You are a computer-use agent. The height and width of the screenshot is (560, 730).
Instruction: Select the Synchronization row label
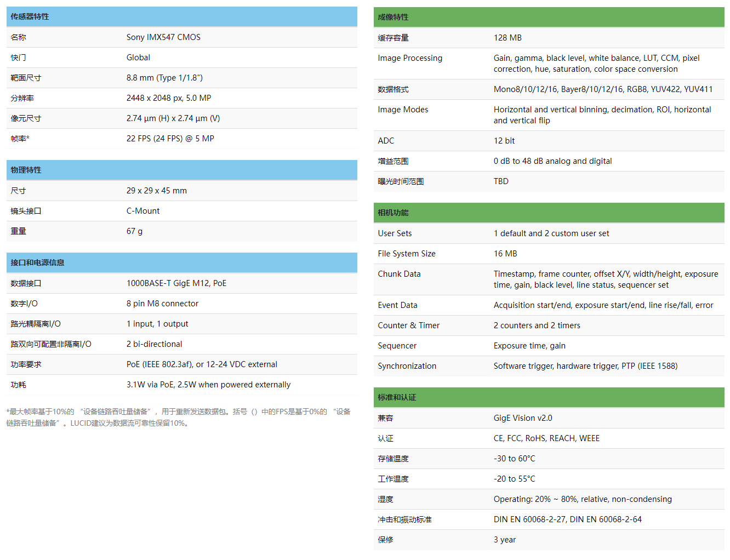coord(407,366)
